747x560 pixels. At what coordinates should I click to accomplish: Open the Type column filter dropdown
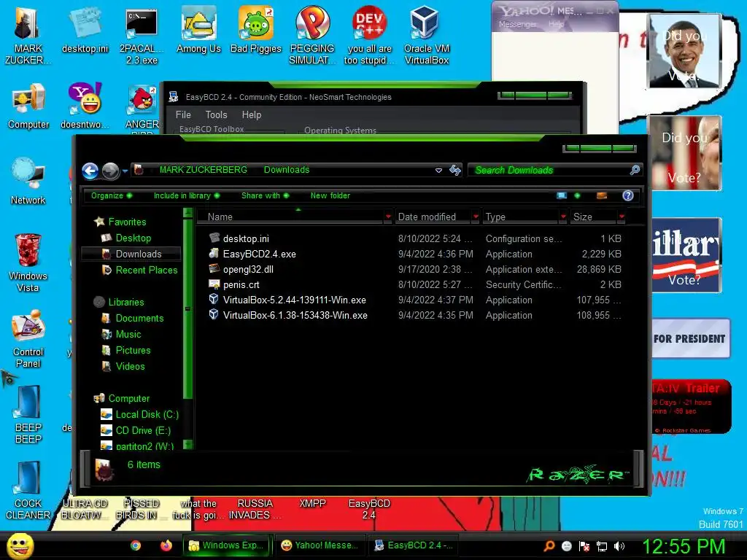(x=563, y=217)
